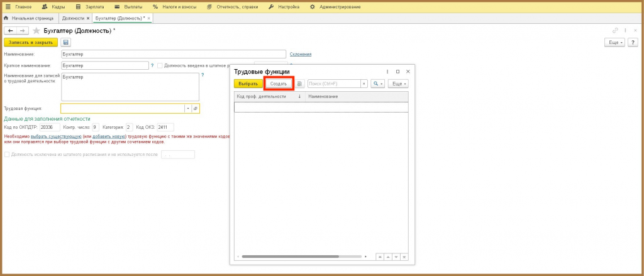Viewport: 644px width, 276px height.
Task: Clear the search field with x icon
Action: coord(364,84)
